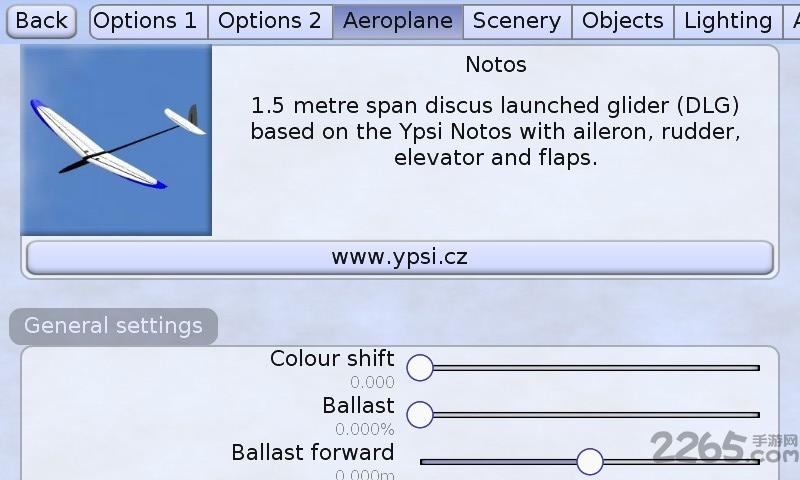
Task: Click the right end of Ballast track
Action: pyautogui.click(x=757, y=415)
